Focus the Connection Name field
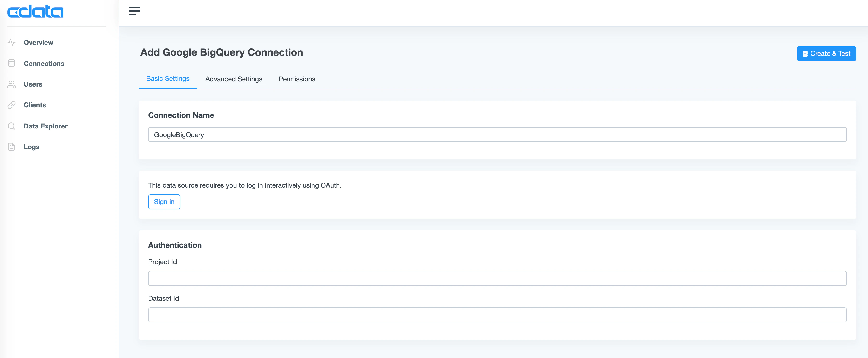This screenshot has height=358, width=868. (x=497, y=134)
